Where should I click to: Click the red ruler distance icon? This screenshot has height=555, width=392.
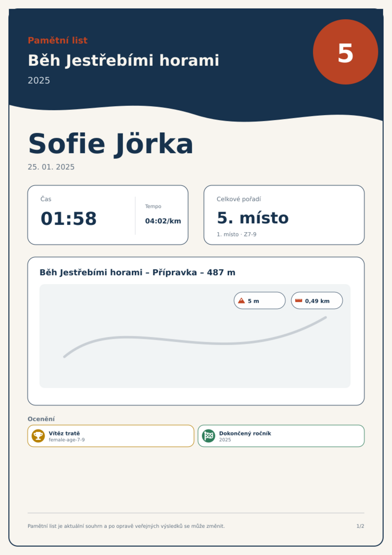coord(299,300)
